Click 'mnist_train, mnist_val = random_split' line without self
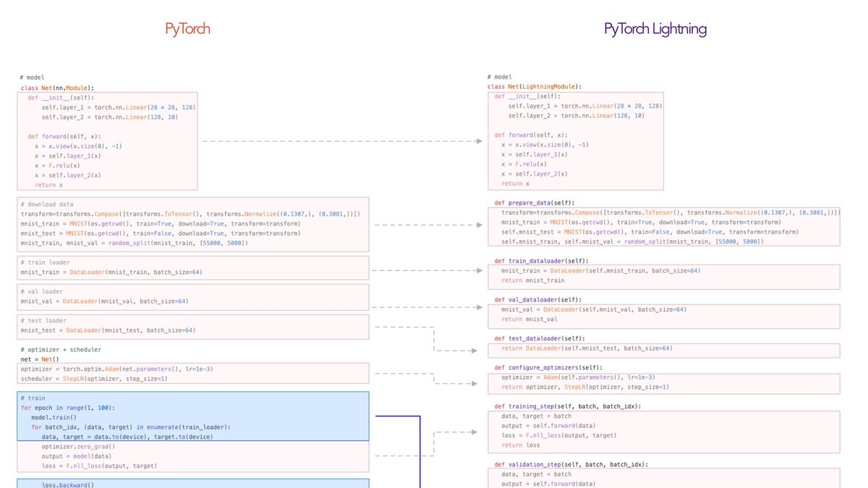The width and height of the screenshot is (868, 488). pyautogui.click(x=134, y=243)
